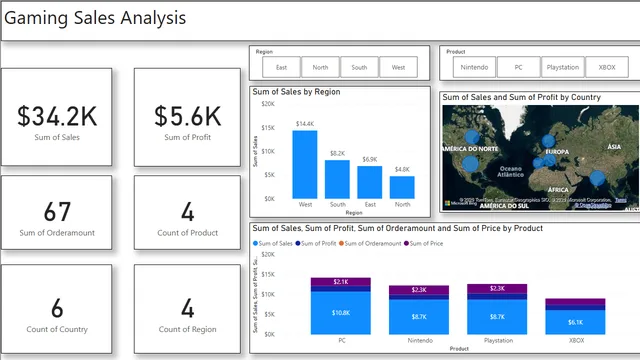Viewport: 640px width, 360px height.
Task: Select the XBOX purple price segment
Action: (x=576, y=302)
